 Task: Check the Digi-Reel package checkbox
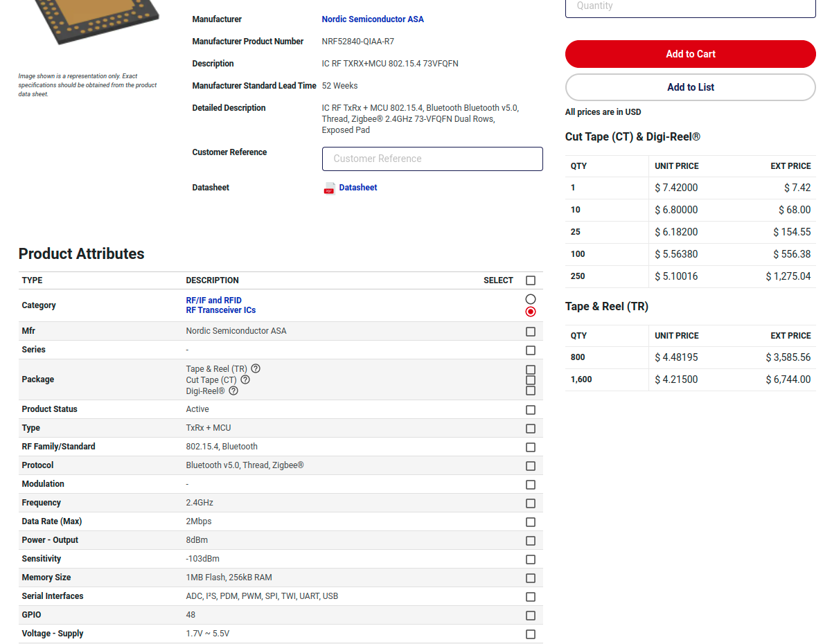coord(531,391)
